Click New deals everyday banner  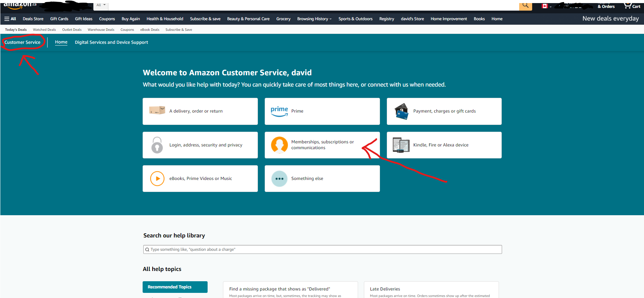(x=610, y=18)
